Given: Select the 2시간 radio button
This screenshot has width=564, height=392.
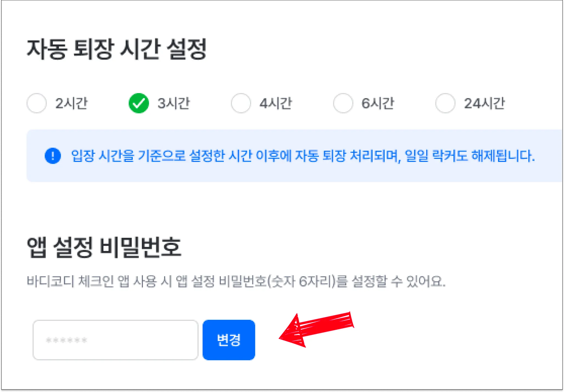Looking at the screenshot, I should 37,103.
